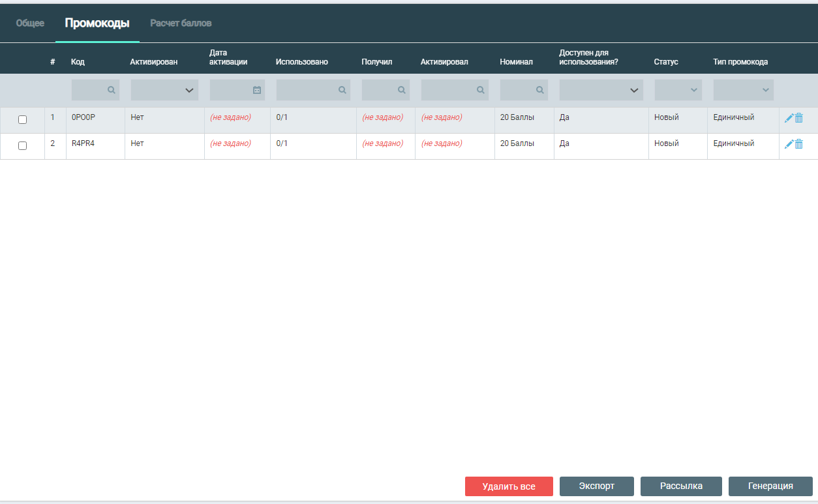Click calendar icon in activation date filter
818x504 pixels.
257,90
